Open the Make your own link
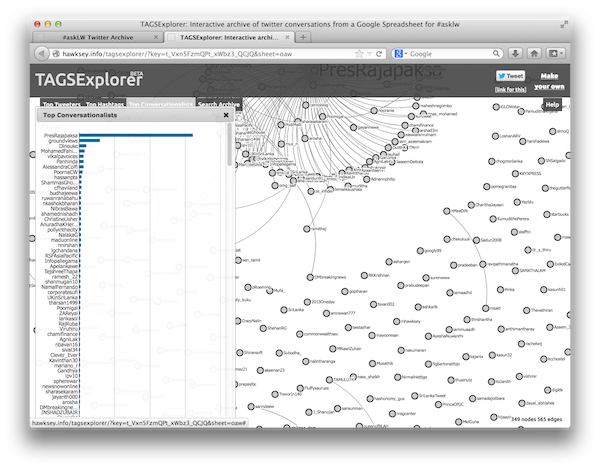The image size is (600, 469). pos(549,81)
